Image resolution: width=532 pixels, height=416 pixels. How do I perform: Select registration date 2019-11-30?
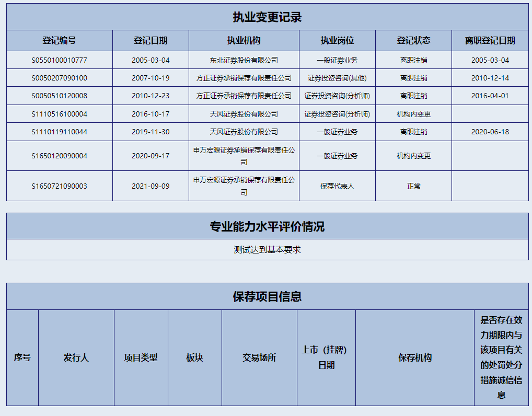point(151,132)
